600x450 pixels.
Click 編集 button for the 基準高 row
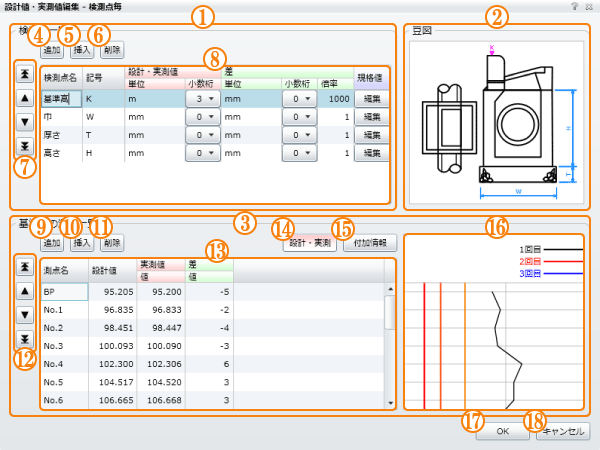370,99
